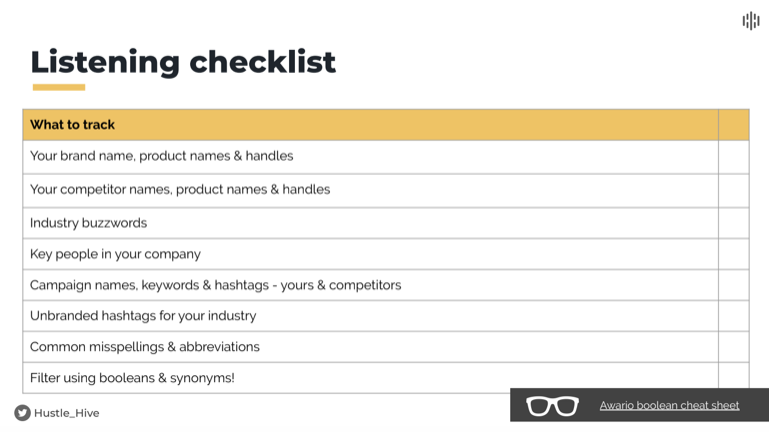The height and width of the screenshot is (432, 769).
Task: Select the 'Industry buzzwords' text
Action: coord(88,223)
